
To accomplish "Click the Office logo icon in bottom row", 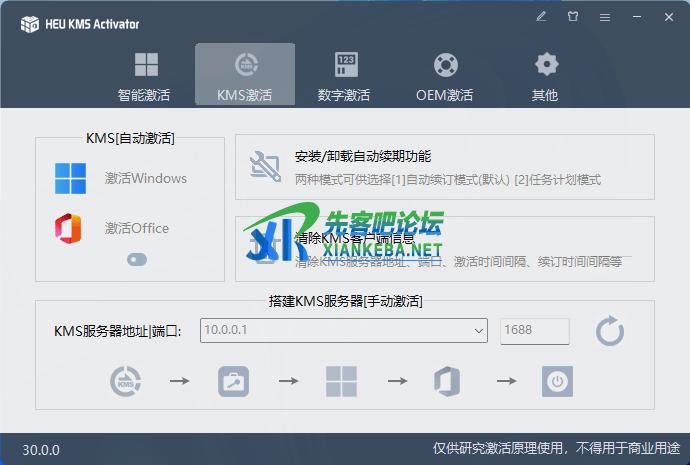I will (446, 381).
